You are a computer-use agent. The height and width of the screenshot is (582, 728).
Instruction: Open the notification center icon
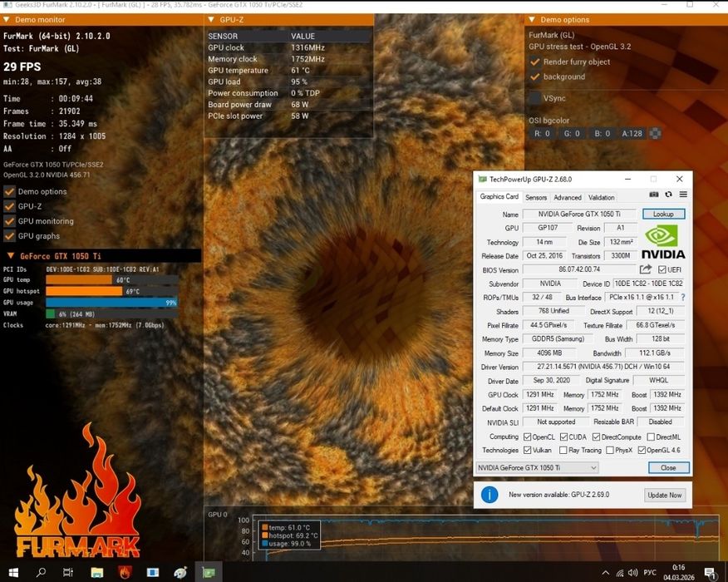point(710,573)
